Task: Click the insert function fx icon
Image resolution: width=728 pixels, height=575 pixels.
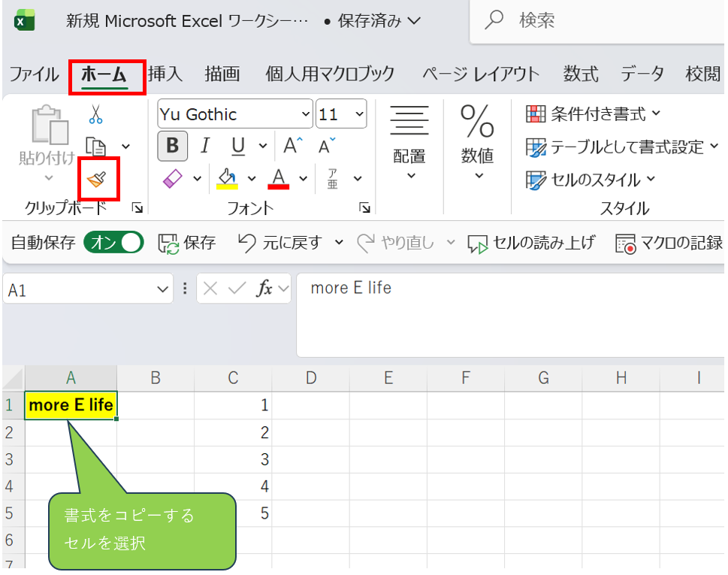Action: 264,289
